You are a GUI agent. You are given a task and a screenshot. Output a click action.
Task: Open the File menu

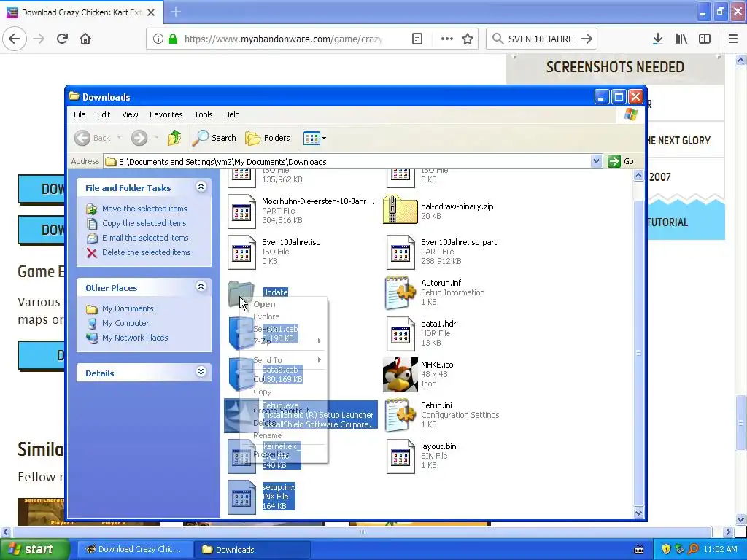(80, 114)
